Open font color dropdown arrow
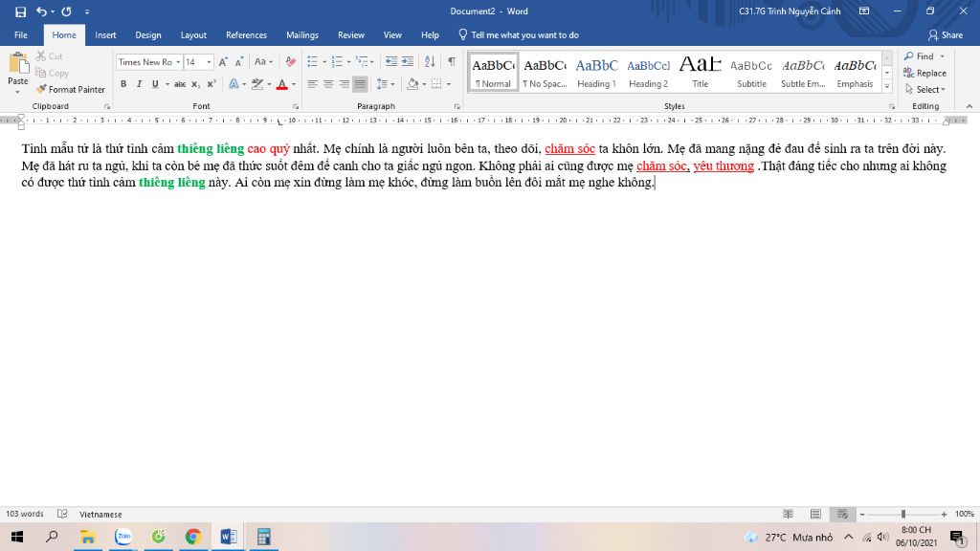 pos(294,84)
